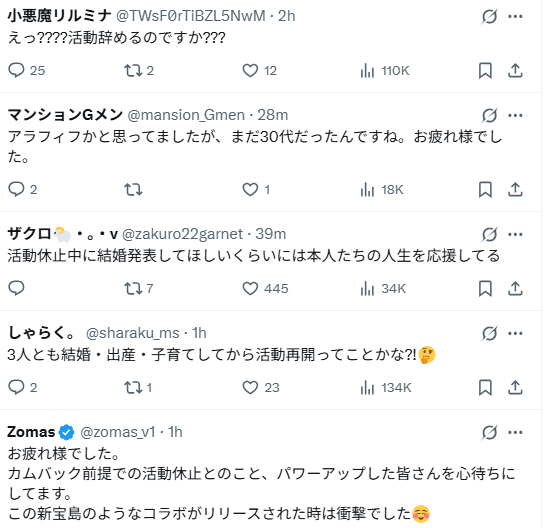Share ザクロ's tweet via upload icon
Image resolution: width=553 pixels, height=528 pixels.
coord(515,289)
